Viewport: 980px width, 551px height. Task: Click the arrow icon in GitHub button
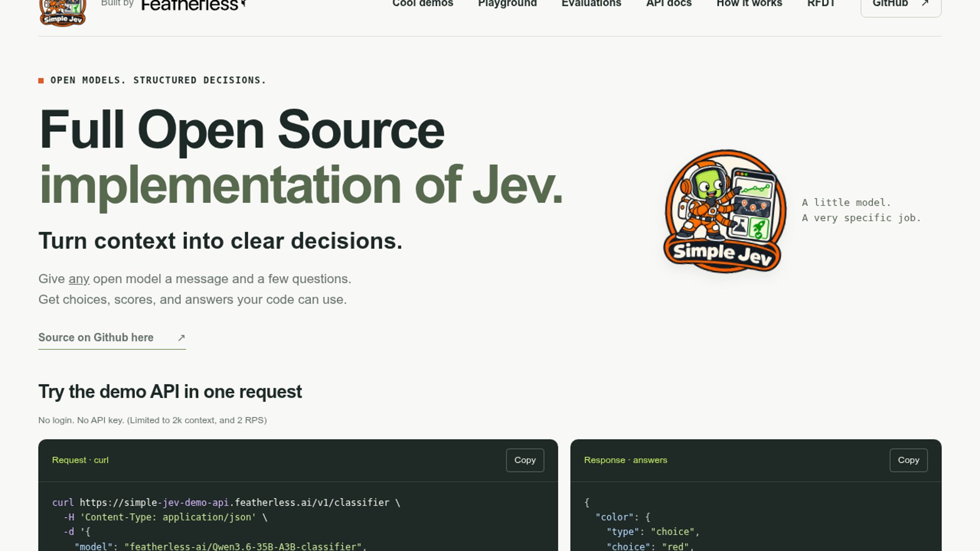(x=925, y=3)
